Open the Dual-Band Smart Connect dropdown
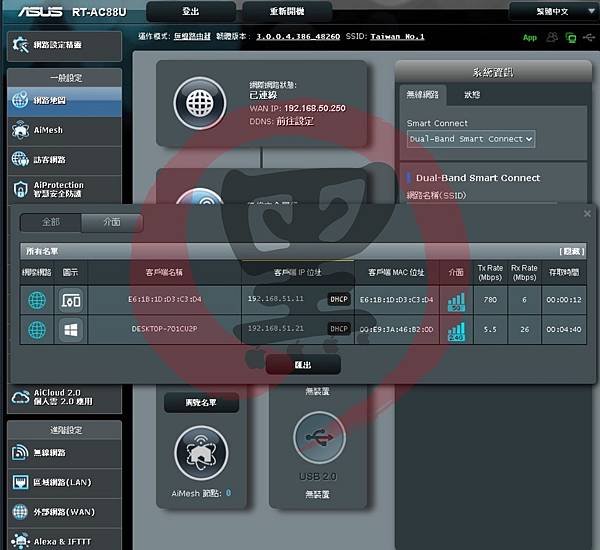This screenshot has height=550, width=600. 471,139
